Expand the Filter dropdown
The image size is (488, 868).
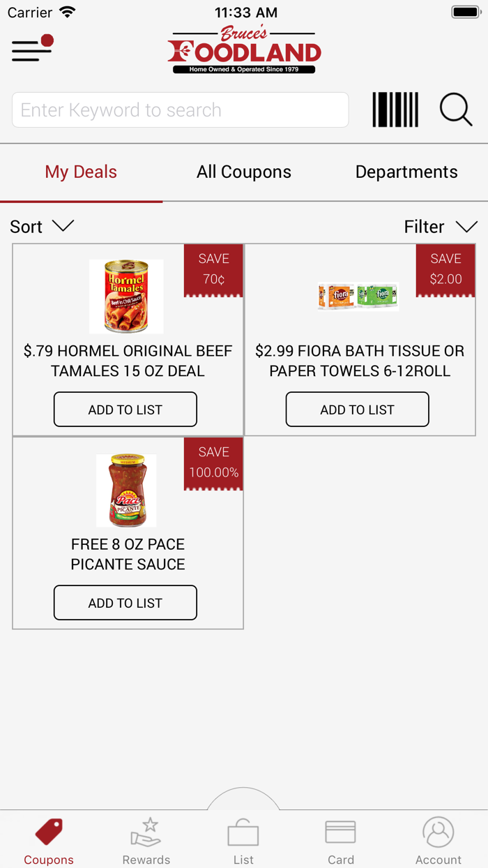tap(441, 227)
